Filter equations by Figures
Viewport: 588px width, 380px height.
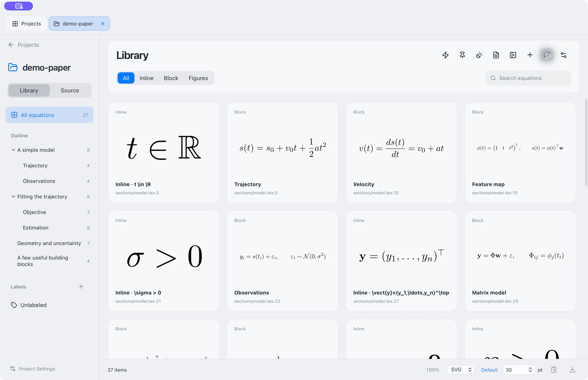point(198,78)
